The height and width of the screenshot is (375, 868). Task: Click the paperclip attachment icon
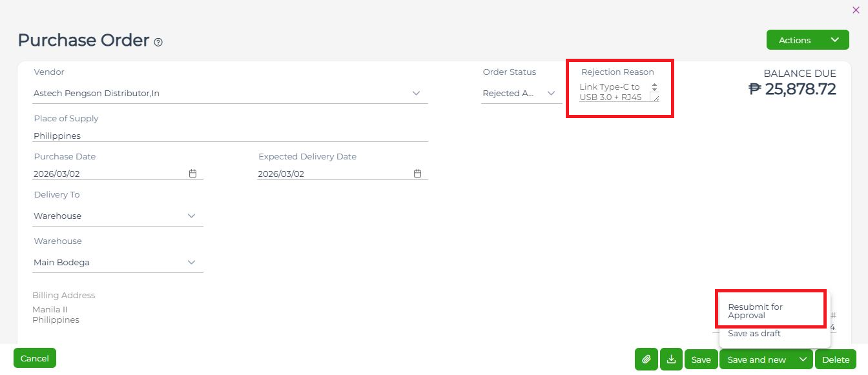646,360
